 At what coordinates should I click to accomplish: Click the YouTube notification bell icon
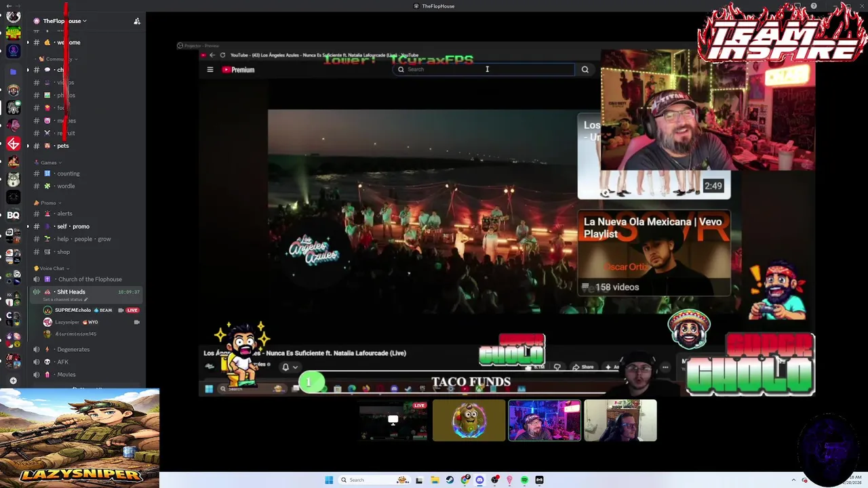pyautogui.click(x=285, y=367)
